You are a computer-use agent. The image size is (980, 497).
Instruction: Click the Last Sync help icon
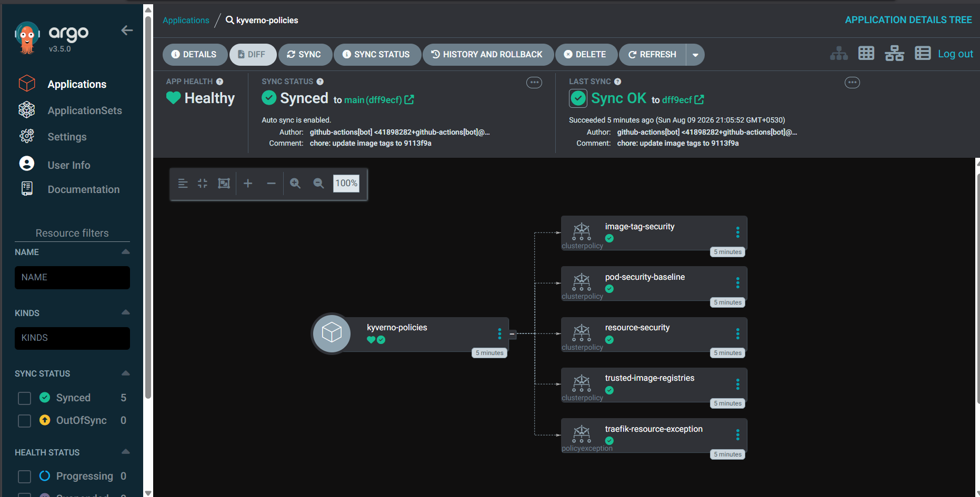618,82
